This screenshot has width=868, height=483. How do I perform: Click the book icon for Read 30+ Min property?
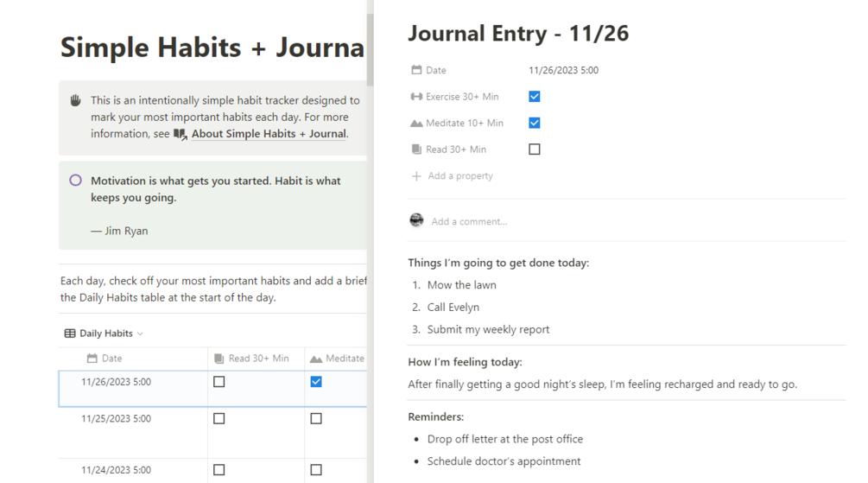tap(416, 149)
